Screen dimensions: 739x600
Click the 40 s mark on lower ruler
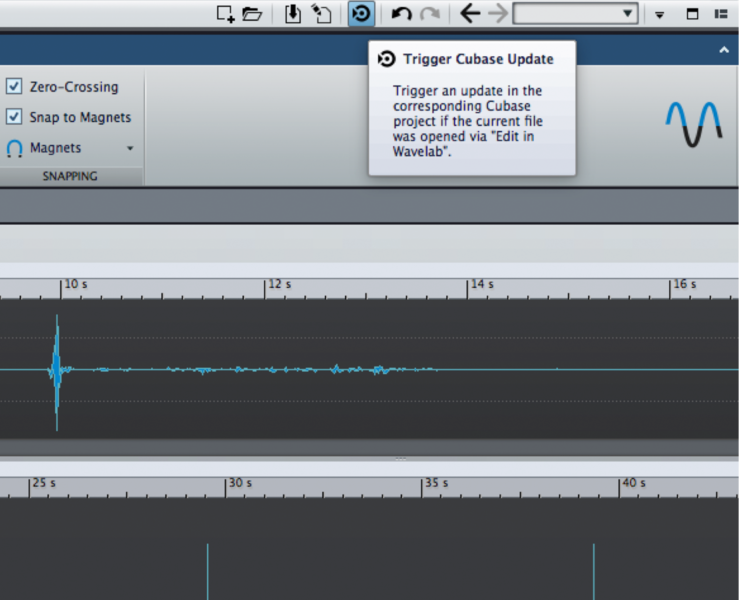(x=634, y=483)
